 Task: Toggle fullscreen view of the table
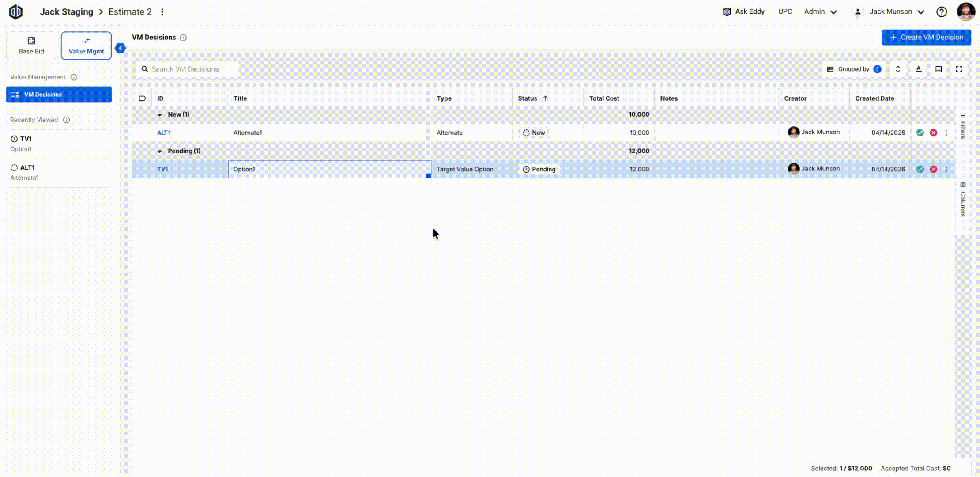pyautogui.click(x=959, y=69)
